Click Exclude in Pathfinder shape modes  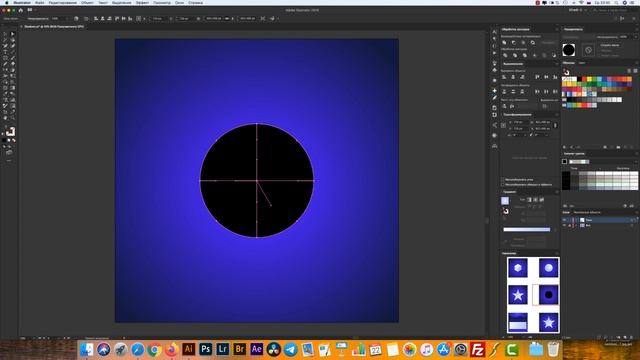point(533,42)
